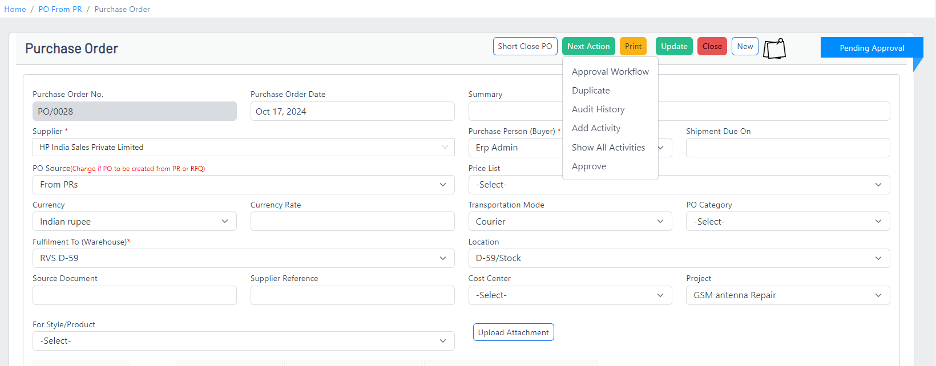Open the PO From PR breadcrumb link
936x366 pixels.
pyautogui.click(x=60, y=10)
